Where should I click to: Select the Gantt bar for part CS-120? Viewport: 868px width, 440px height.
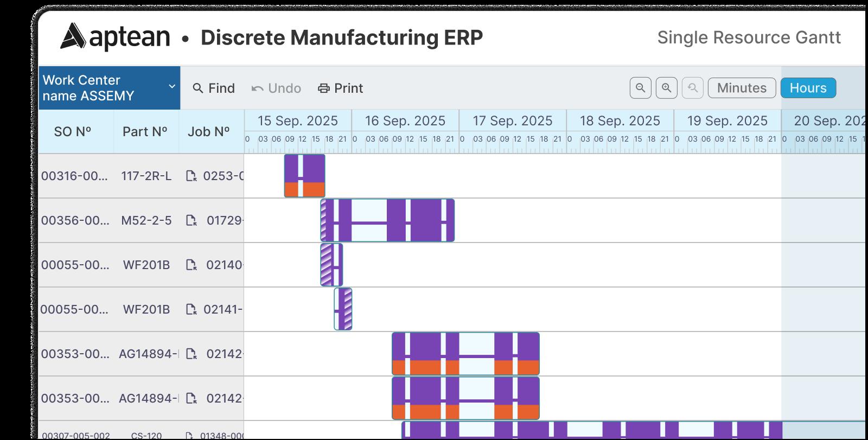pyautogui.click(x=634, y=431)
